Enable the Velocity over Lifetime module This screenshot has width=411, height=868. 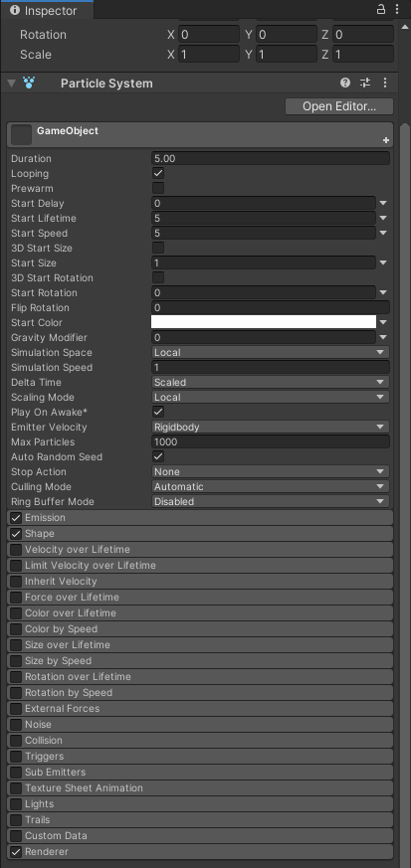16,550
